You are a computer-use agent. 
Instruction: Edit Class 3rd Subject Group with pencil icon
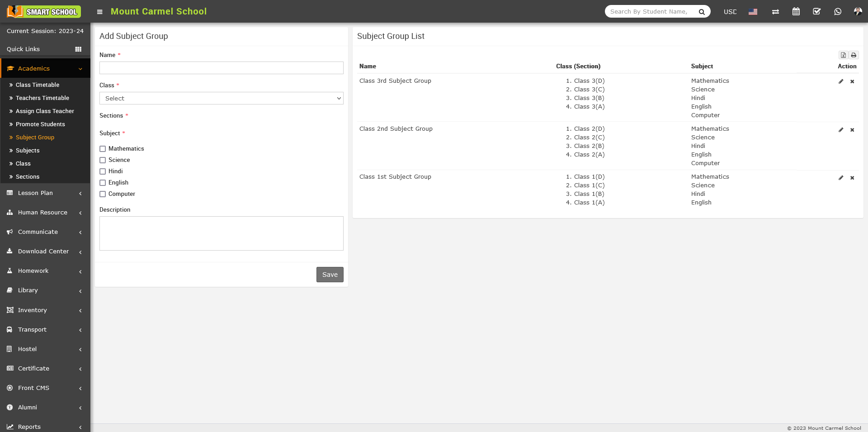coord(840,81)
